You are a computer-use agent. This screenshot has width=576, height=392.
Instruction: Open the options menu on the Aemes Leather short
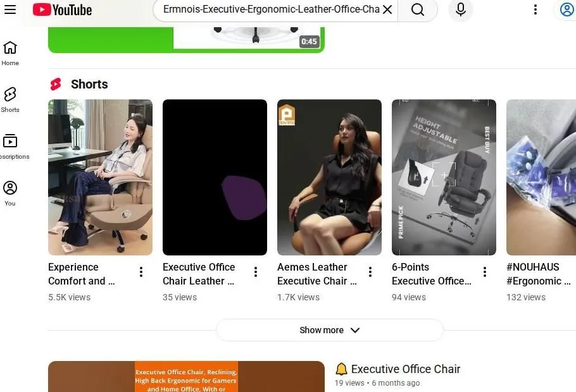[370, 271]
